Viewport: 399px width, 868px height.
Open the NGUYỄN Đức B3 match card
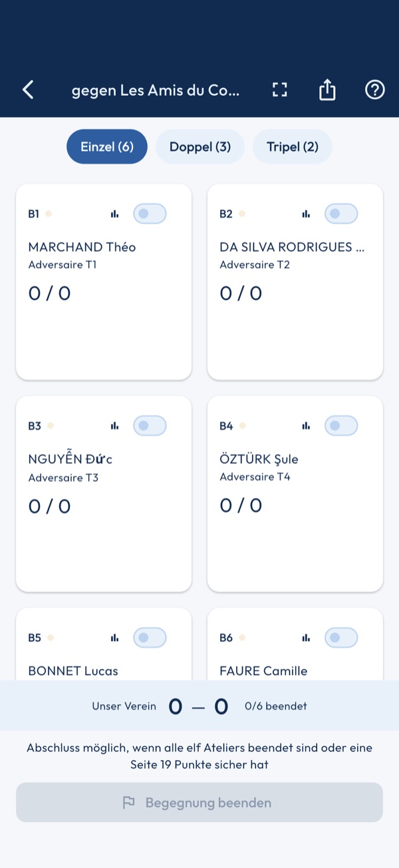(x=104, y=494)
